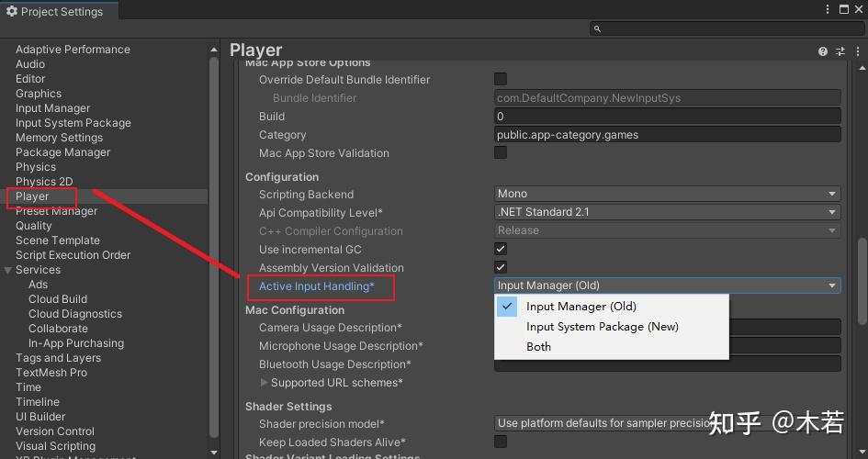
Task: Click the search magnifier icon
Action: point(597,28)
